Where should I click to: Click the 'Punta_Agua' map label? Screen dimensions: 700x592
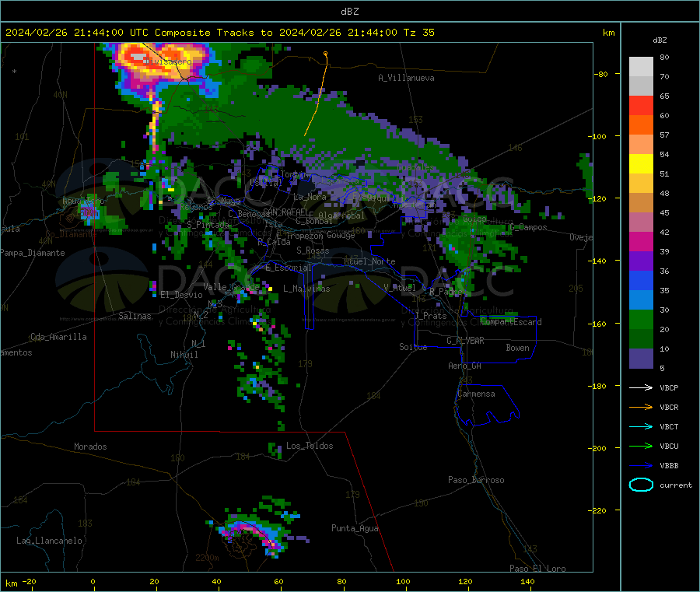(x=355, y=528)
